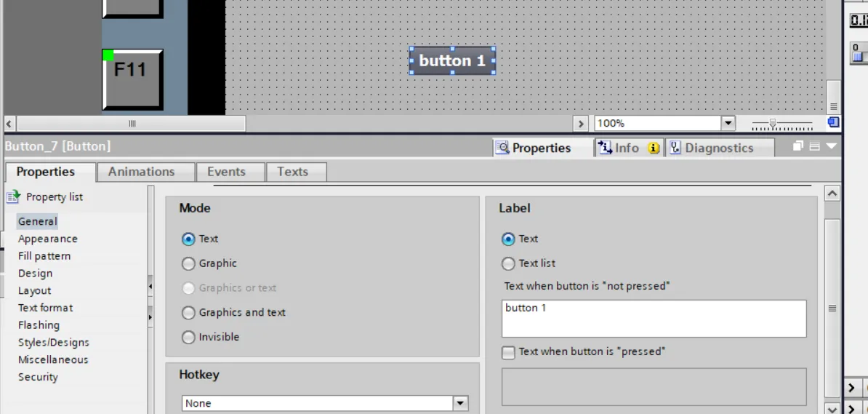
Task: Select Invisible mode radio button
Action: click(x=188, y=337)
